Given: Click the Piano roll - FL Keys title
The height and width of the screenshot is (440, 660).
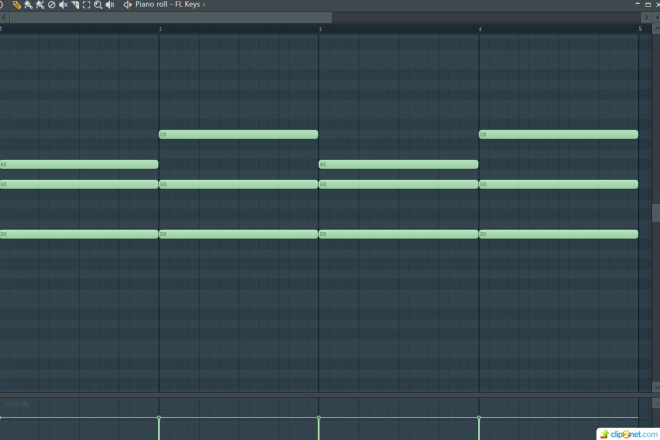Looking at the screenshot, I should pos(168,4).
